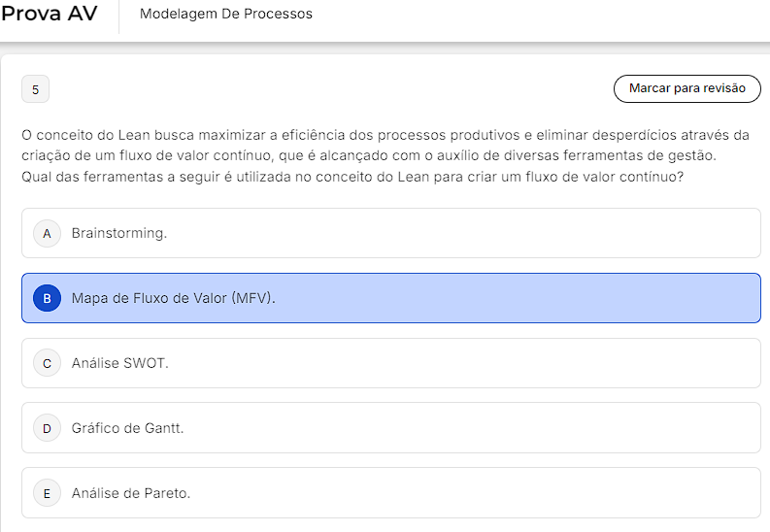This screenshot has height=532, width=770.
Task: Open the Modelagem De Processos header label
Action: pyautogui.click(x=226, y=15)
